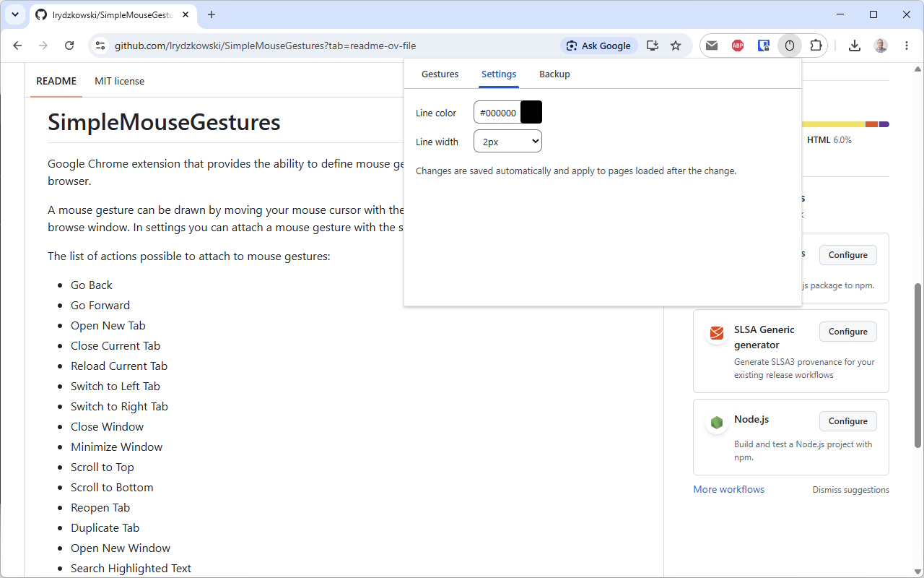Click "Search Highlighted Text" list item
Viewport: 924px width, 578px height.
131,568
